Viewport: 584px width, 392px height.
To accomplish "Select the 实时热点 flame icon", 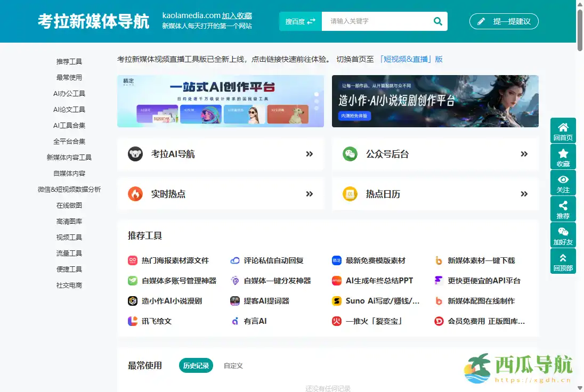I will 135,194.
